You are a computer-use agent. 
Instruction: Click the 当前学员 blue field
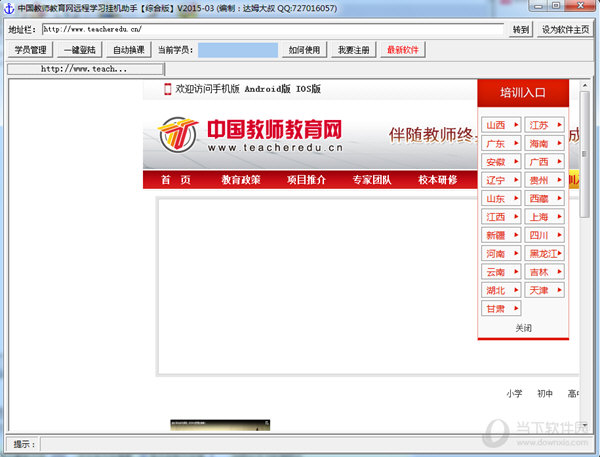(238, 50)
